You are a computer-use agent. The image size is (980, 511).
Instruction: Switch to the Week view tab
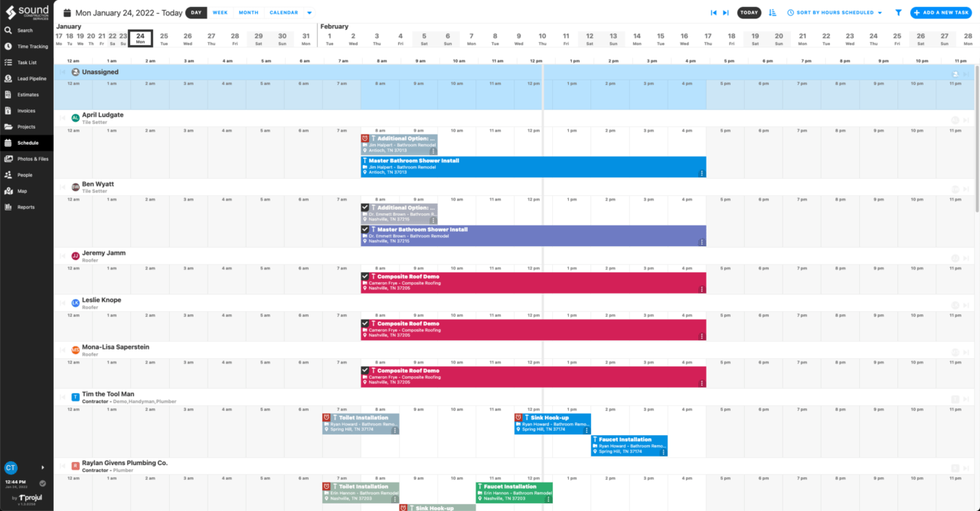coord(220,12)
